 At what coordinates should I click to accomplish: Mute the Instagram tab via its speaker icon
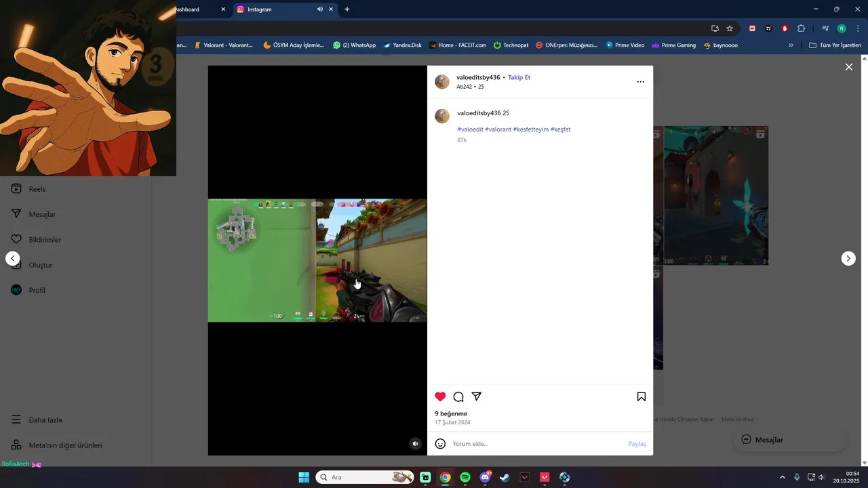(319, 9)
